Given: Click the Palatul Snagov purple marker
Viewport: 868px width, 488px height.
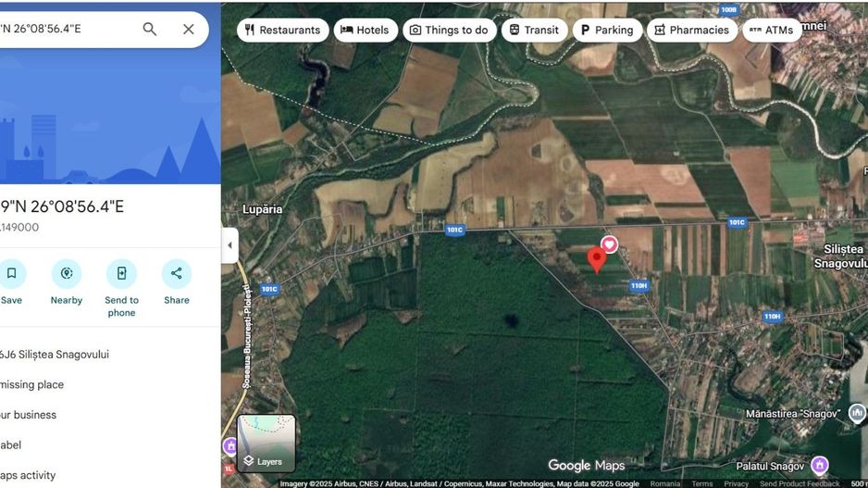Looking at the screenshot, I should point(819,465).
